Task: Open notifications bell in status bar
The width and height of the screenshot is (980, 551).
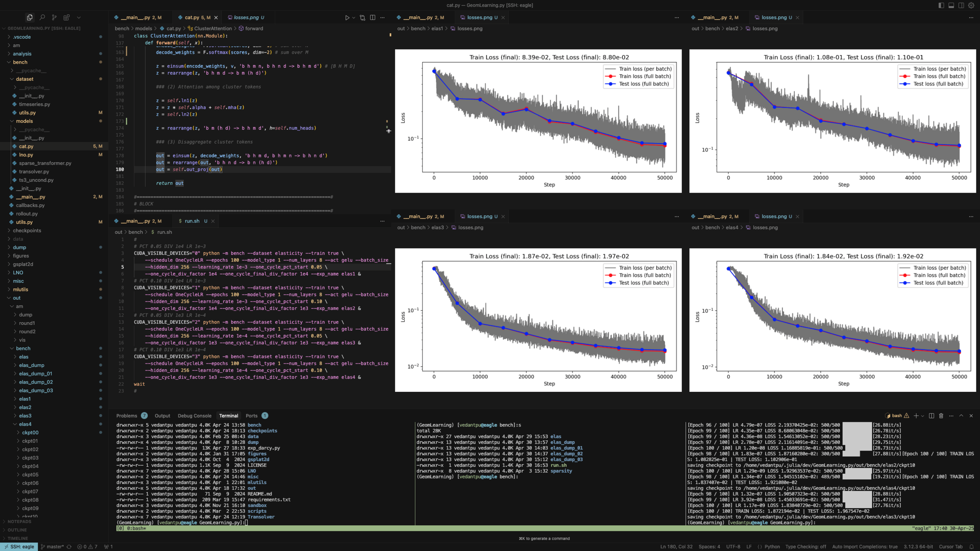Action: pos(972,547)
